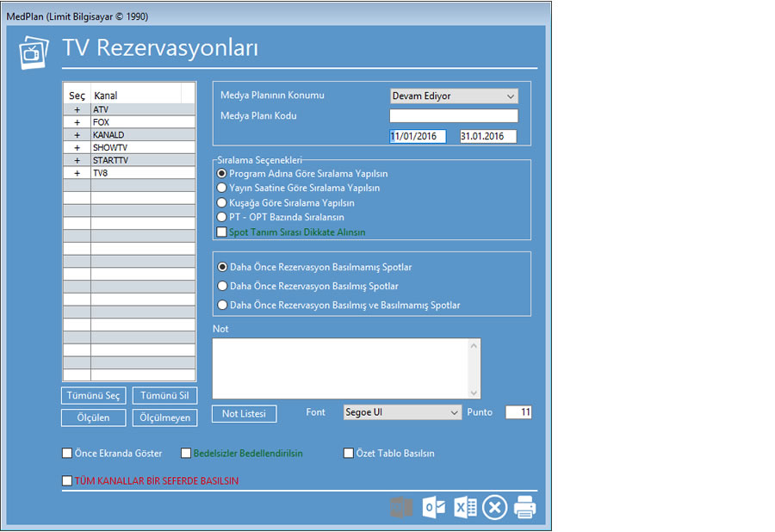The height and width of the screenshot is (532, 775).
Task: Open the Not Listesi button
Action: click(245, 413)
